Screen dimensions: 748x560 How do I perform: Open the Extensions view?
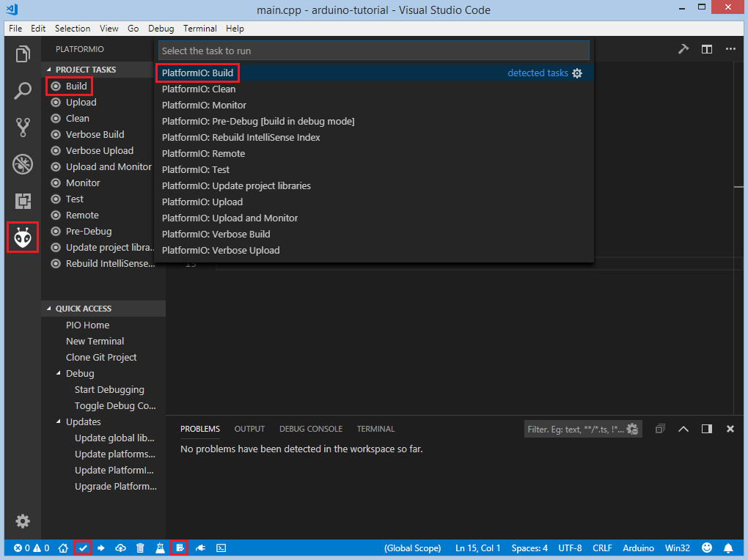[x=23, y=201]
